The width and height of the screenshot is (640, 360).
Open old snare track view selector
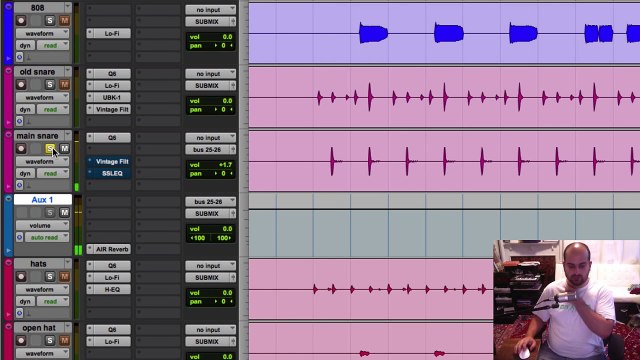tap(42, 98)
